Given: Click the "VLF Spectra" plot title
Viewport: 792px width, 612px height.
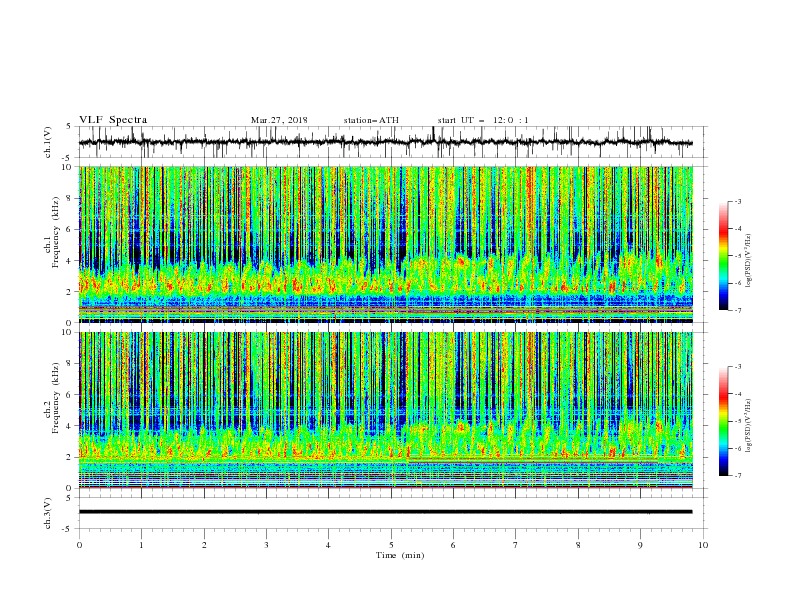Looking at the screenshot, I should click(113, 120).
